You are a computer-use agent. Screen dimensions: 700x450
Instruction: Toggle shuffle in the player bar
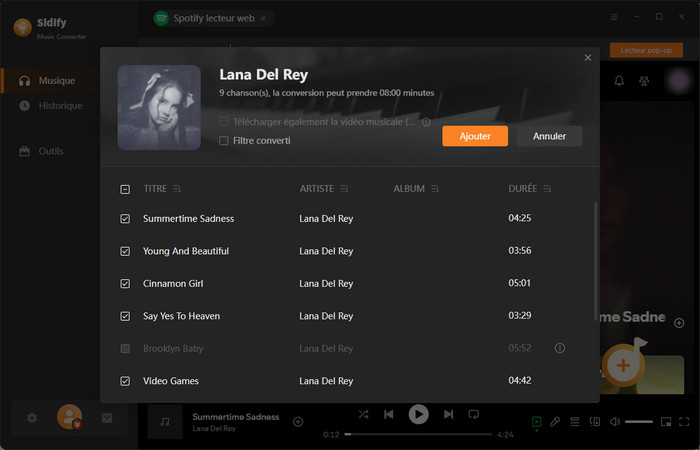pyautogui.click(x=362, y=414)
